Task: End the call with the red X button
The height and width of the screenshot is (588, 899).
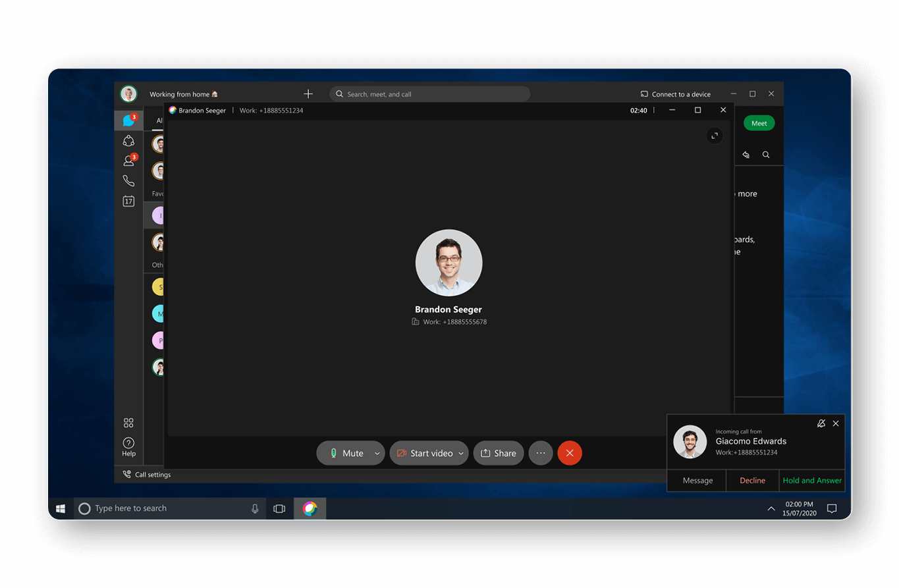Action: (x=570, y=453)
